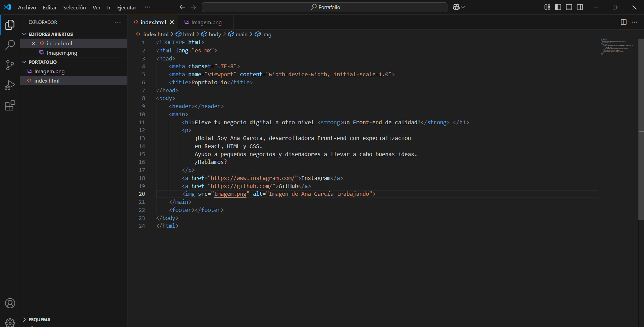Click the html breadcrumb item
644x327 pixels.
pos(185,34)
